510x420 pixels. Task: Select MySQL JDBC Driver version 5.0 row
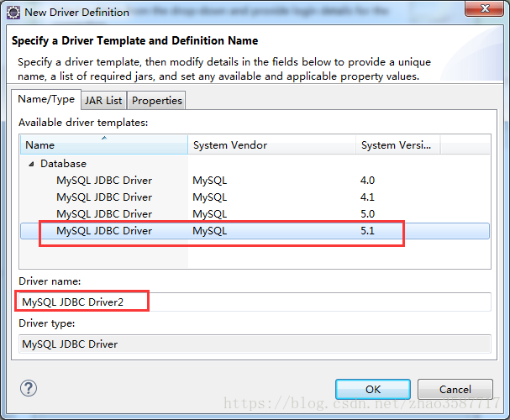coord(255,214)
